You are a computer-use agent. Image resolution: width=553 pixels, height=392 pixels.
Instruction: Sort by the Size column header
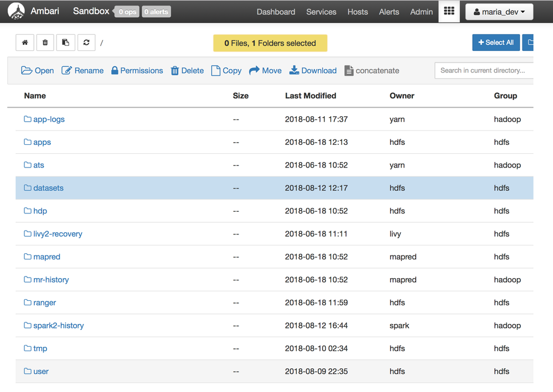click(x=241, y=96)
